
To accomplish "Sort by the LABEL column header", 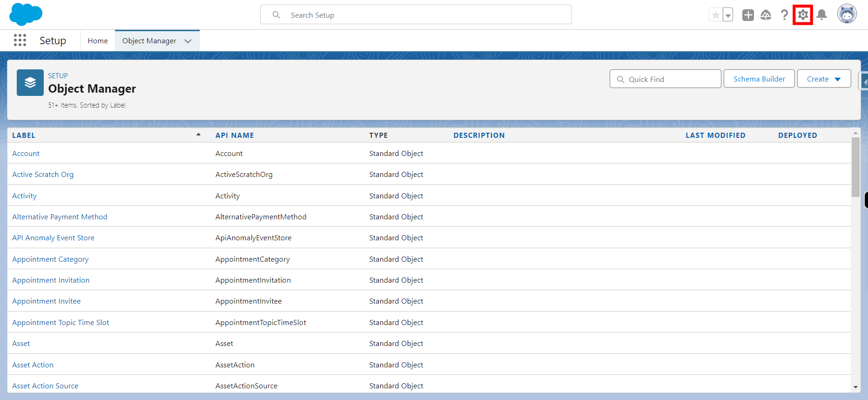I will [24, 135].
